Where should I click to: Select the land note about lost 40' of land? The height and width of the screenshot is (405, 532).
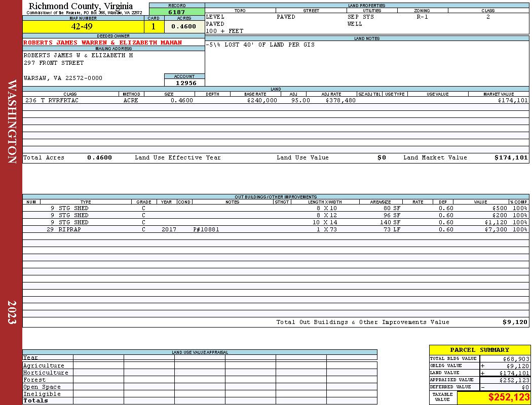click(260, 45)
